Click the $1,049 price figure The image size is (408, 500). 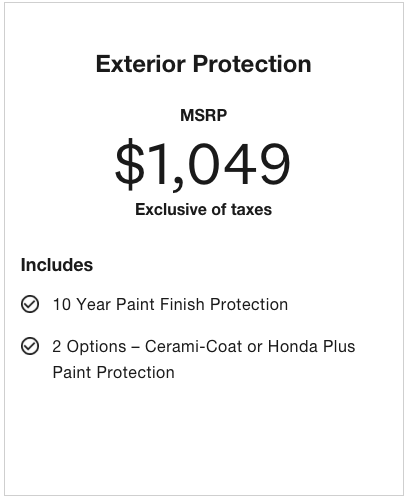tap(203, 164)
